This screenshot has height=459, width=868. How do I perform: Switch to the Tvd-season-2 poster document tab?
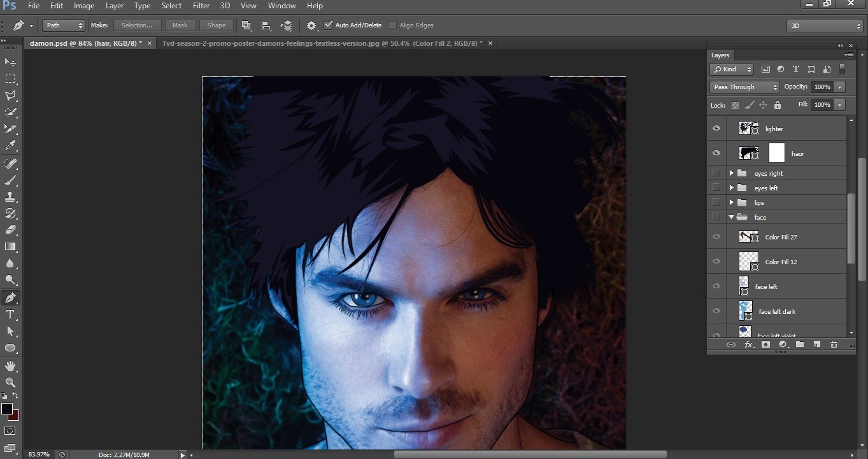point(322,43)
